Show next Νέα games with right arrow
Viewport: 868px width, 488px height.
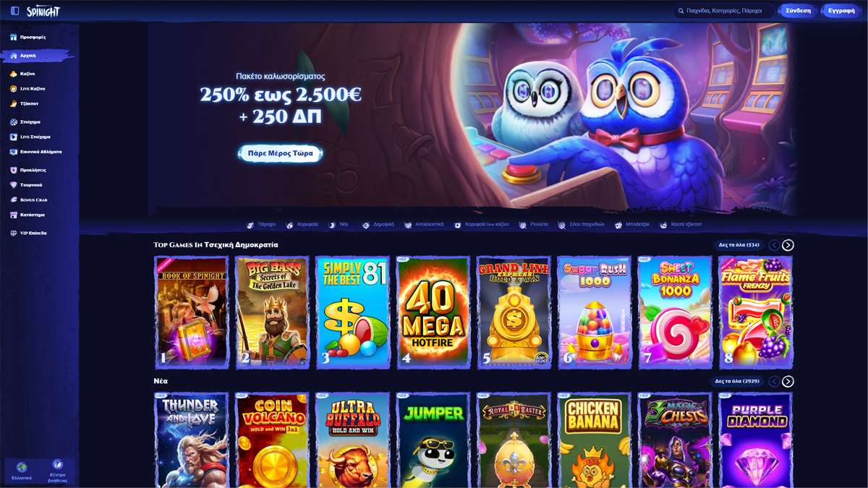coord(788,381)
